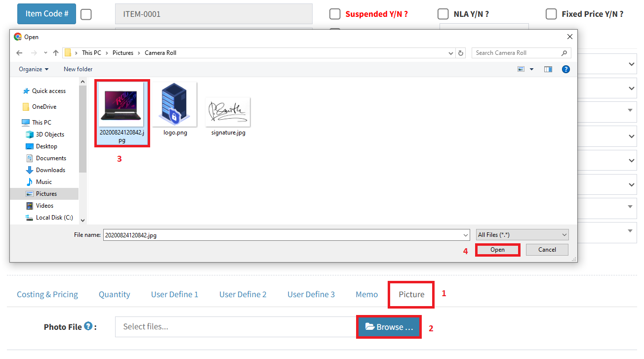Switch to the Costing & Pricing tab
The width and height of the screenshot is (644, 359).
[x=47, y=294]
